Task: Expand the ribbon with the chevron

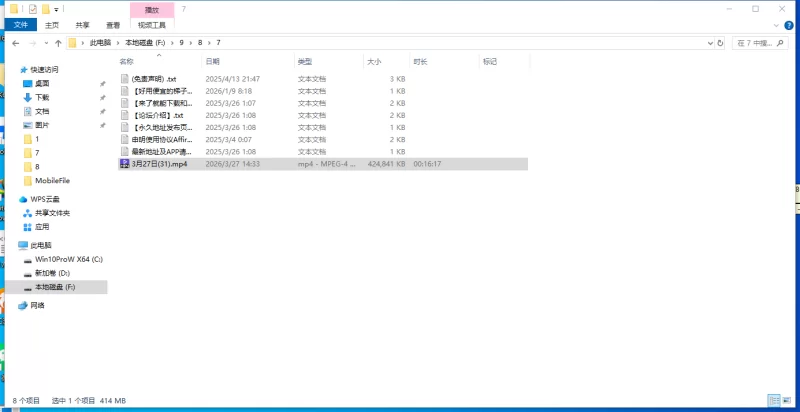Action: [x=777, y=25]
